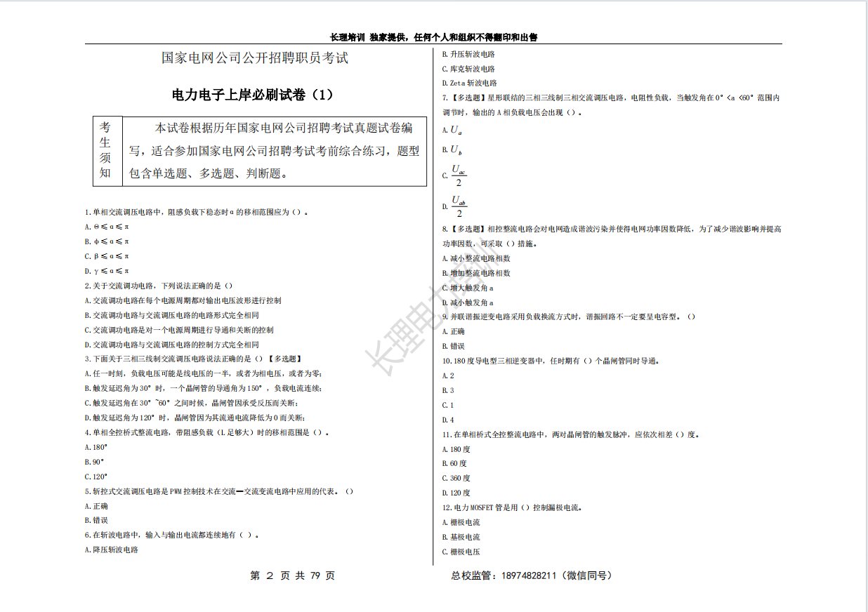Click the heading "国家电网公司公开招聘职员考试"
Image resolution: width=868 pixels, height=612 pixels.
pos(255,58)
